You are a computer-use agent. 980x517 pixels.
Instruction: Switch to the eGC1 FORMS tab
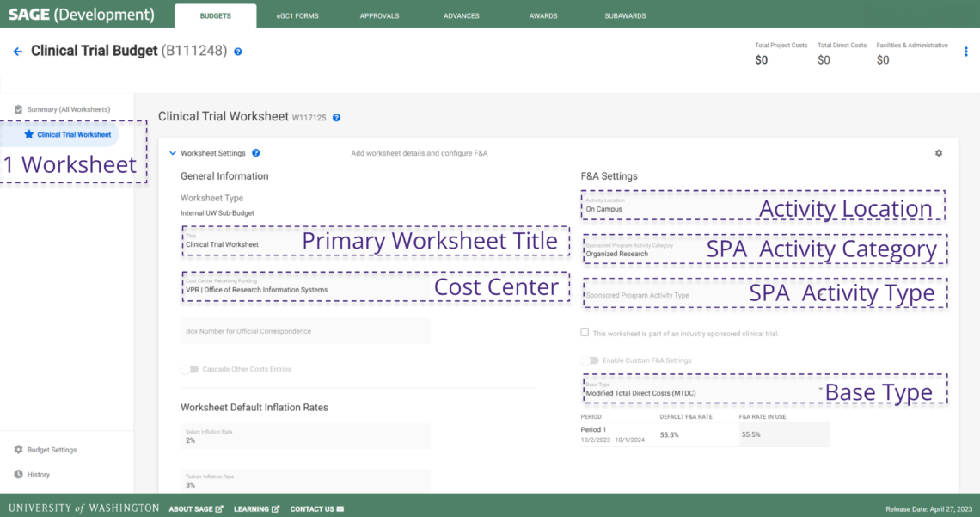coord(297,15)
